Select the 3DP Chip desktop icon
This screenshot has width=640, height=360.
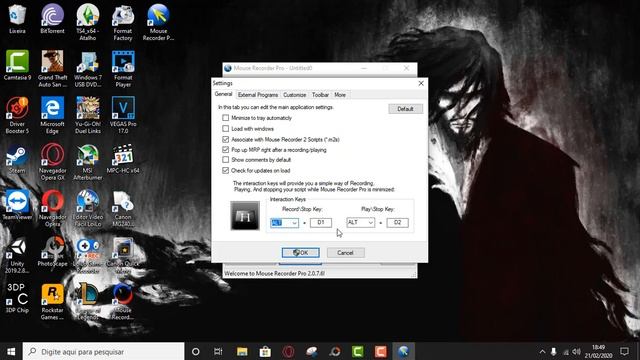[x=17, y=298]
